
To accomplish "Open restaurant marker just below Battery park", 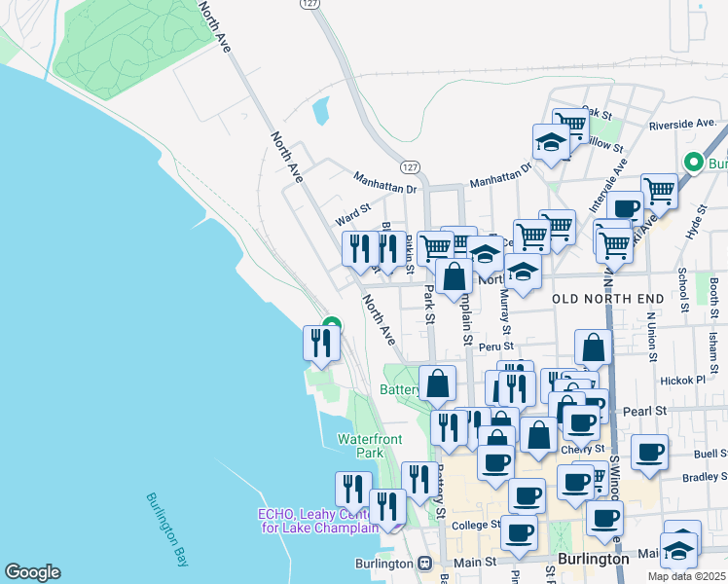I will pos(449,429).
